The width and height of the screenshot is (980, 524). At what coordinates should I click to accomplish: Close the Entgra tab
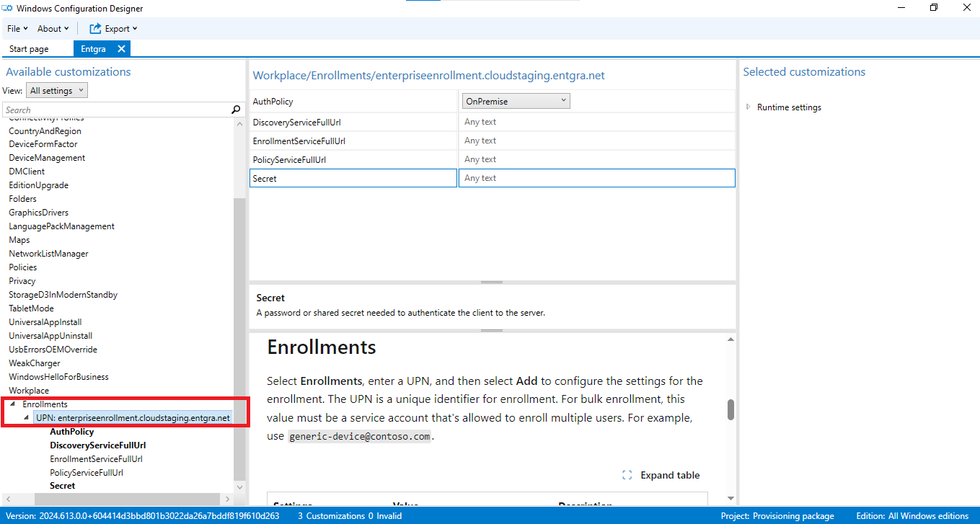(121, 49)
